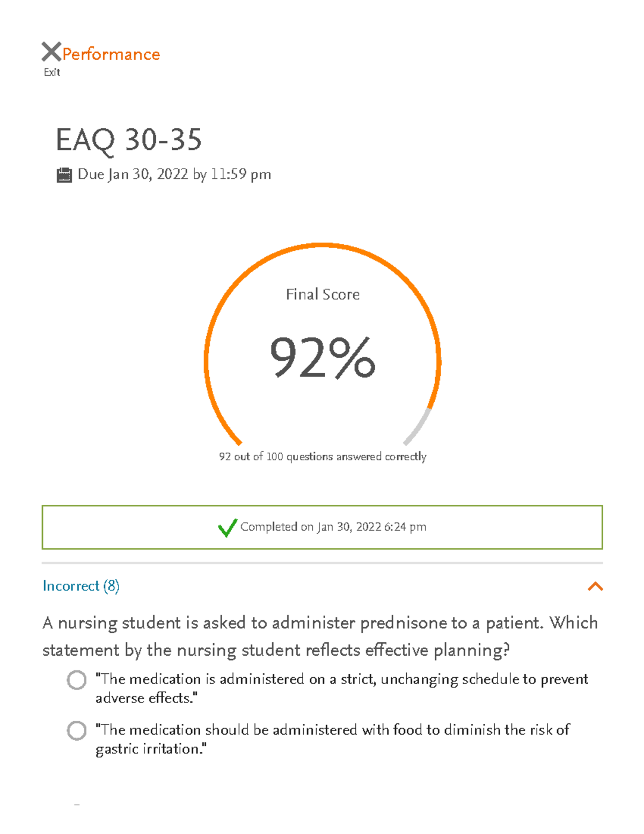The image size is (644, 834).
Task: Click the gastric irritation answer text
Action: pos(332,739)
